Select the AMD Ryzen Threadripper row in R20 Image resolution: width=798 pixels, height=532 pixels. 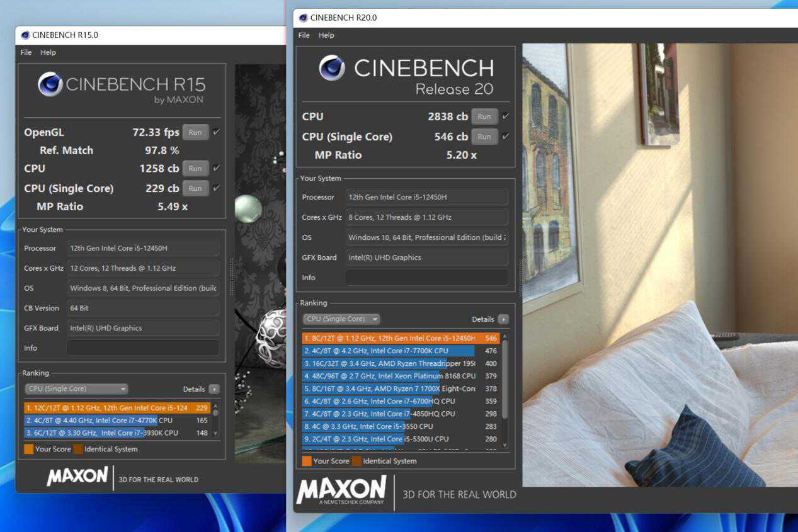(x=401, y=363)
